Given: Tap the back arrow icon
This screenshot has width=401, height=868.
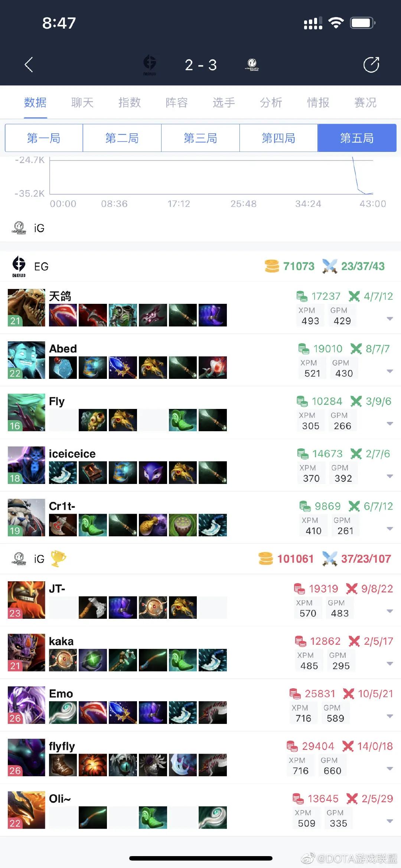Looking at the screenshot, I should pos(29,65).
